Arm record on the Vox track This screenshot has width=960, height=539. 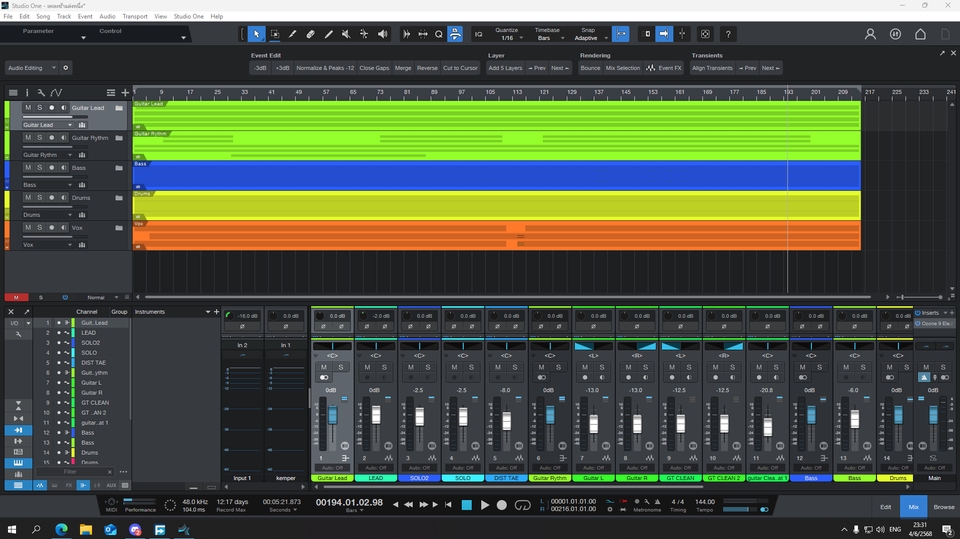[51, 228]
